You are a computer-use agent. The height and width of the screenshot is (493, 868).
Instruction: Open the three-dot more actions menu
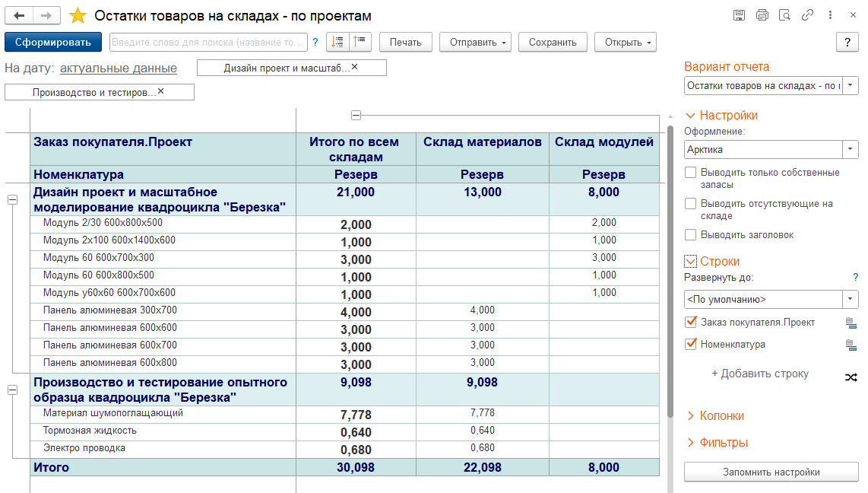pos(830,15)
